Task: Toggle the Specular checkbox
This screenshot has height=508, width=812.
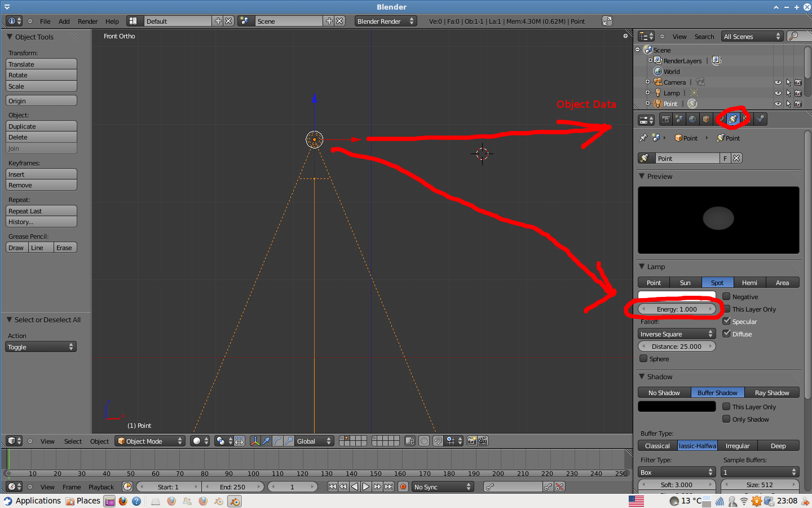Action: pos(726,321)
